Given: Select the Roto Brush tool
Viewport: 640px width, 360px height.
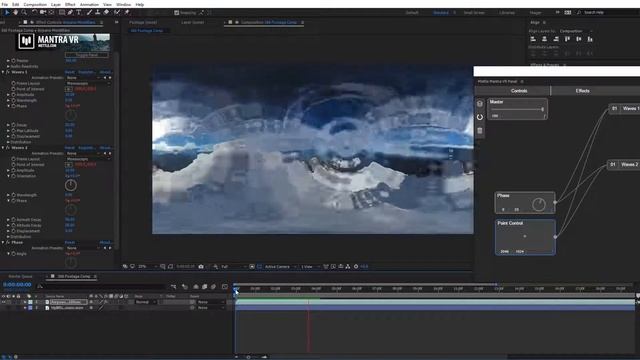Looking at the screenshot, I should click(x=117, y=13).
